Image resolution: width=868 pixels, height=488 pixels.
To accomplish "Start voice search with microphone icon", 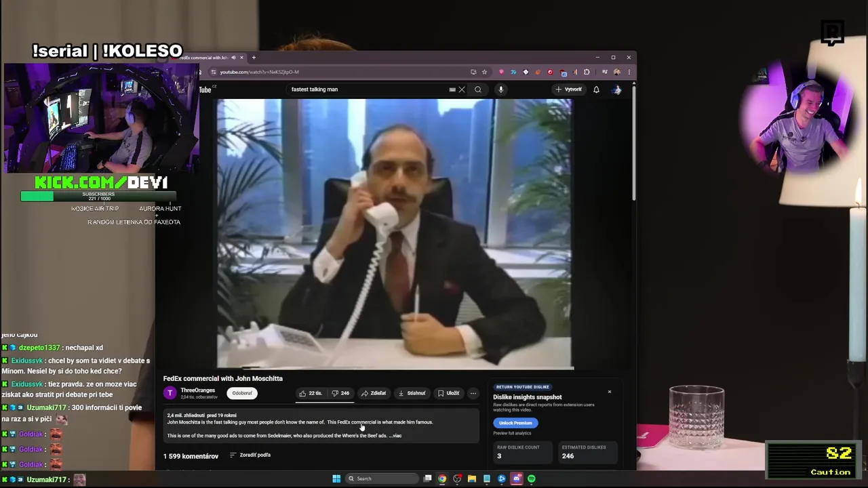I will [x=500, y=89].
